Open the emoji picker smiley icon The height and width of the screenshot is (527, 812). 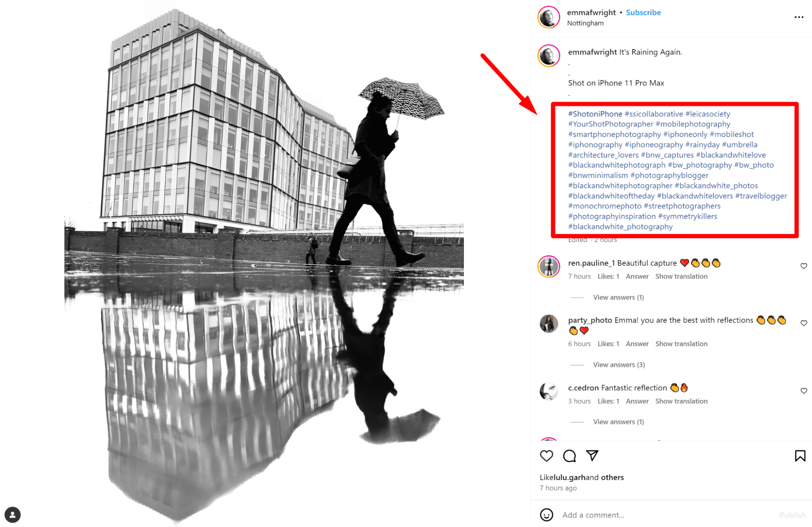pyautogui.click(x=546, y=515)
